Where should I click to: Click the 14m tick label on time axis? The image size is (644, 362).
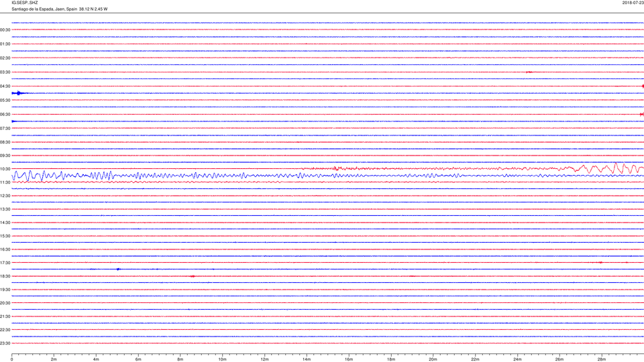point(307,359)
